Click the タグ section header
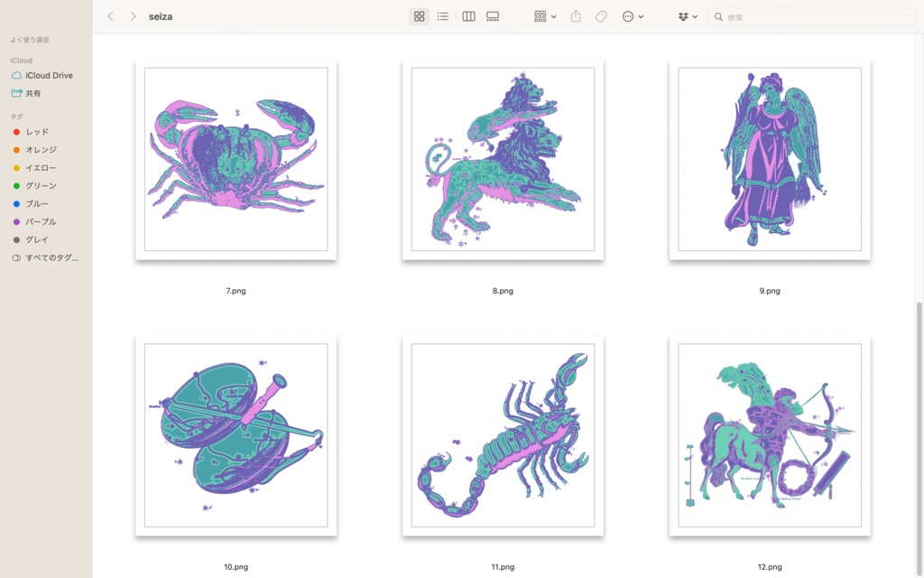The width and height of the screenshot is (924, 578). point(16,117)
